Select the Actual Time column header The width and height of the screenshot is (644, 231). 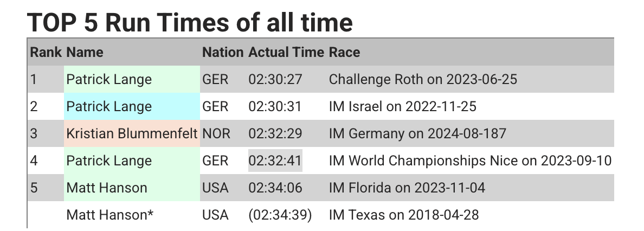[286, 53]
